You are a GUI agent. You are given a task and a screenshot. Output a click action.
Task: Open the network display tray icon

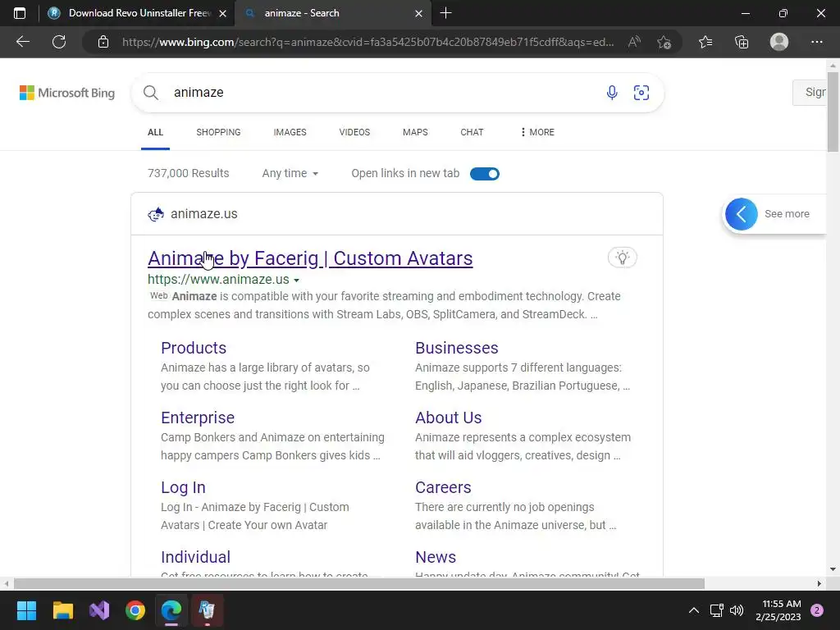click(716, 610)
